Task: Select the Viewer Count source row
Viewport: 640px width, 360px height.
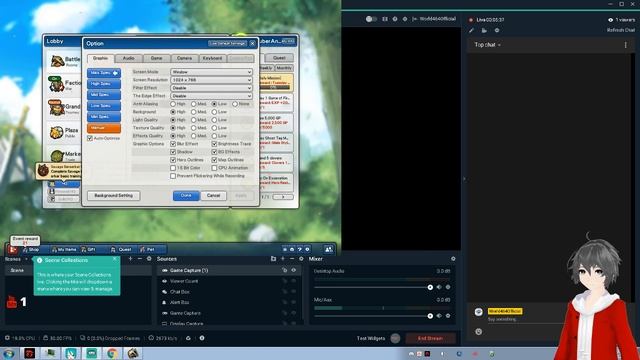Action: coord(229,281)
